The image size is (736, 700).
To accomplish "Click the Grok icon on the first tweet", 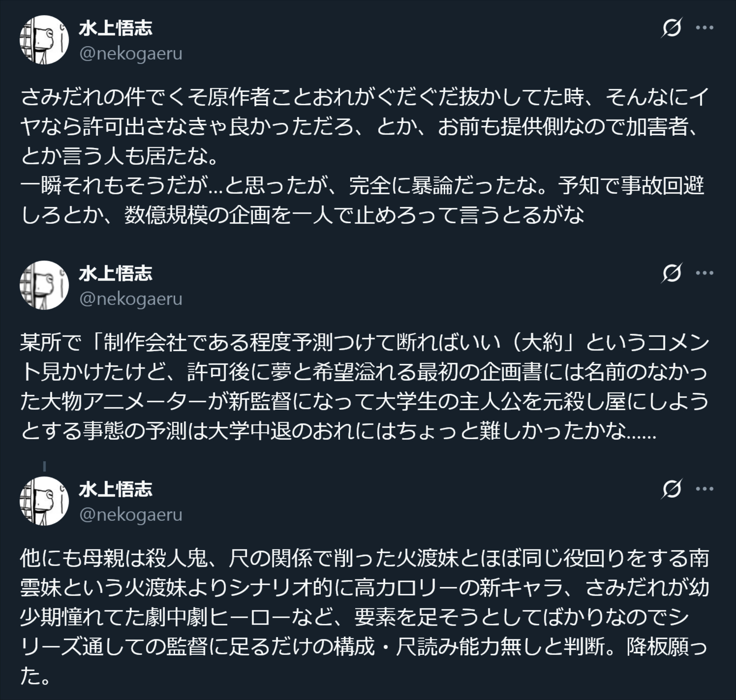I will click(672, 28).
